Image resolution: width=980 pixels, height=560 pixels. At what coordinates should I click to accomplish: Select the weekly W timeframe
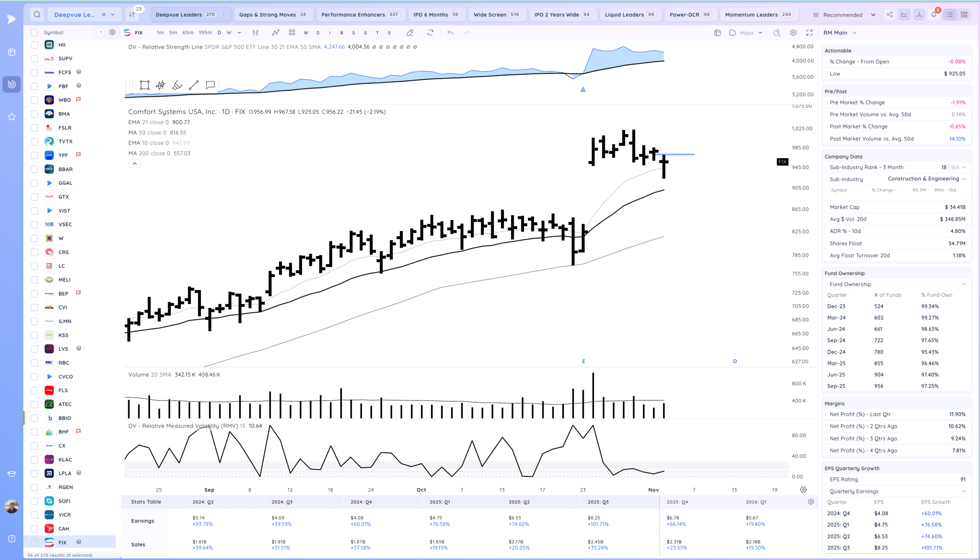[229, 33]
